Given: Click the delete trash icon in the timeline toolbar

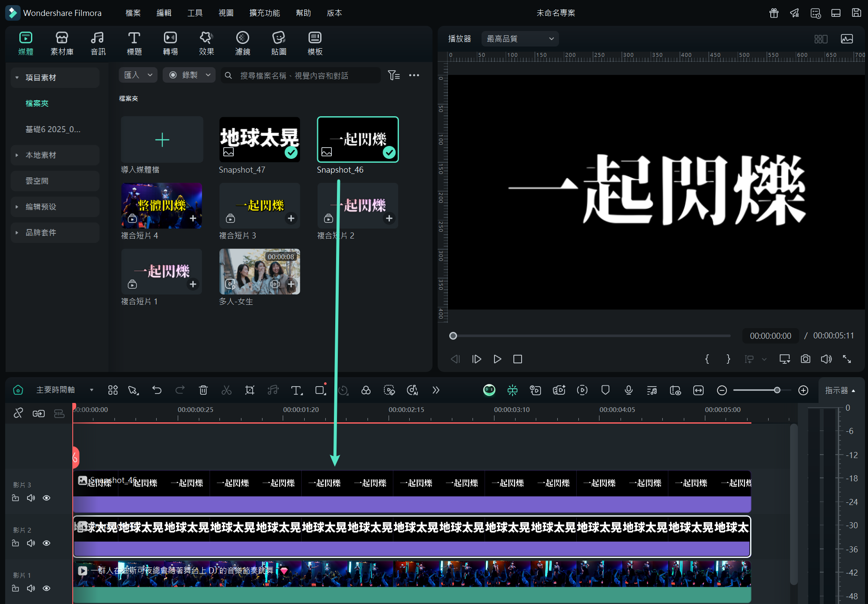Looking at the screenshot, I should pos(203,390).
